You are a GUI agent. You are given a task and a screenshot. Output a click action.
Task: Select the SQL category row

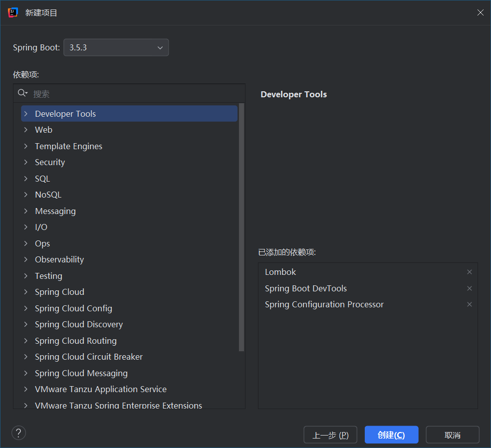click(x=129, y=179)
